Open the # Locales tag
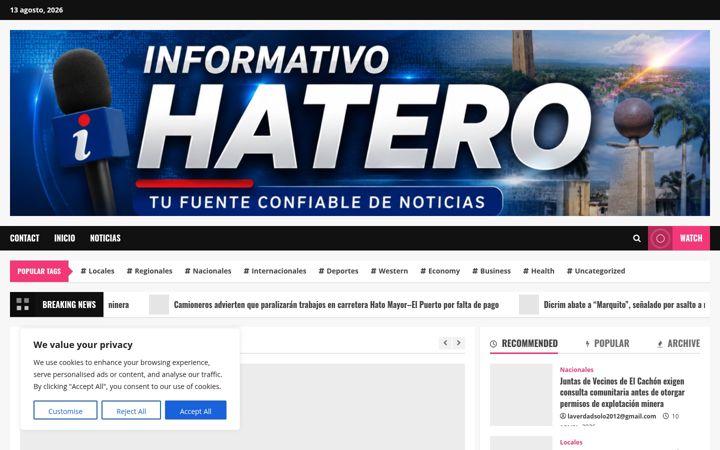 click(97, 271)
